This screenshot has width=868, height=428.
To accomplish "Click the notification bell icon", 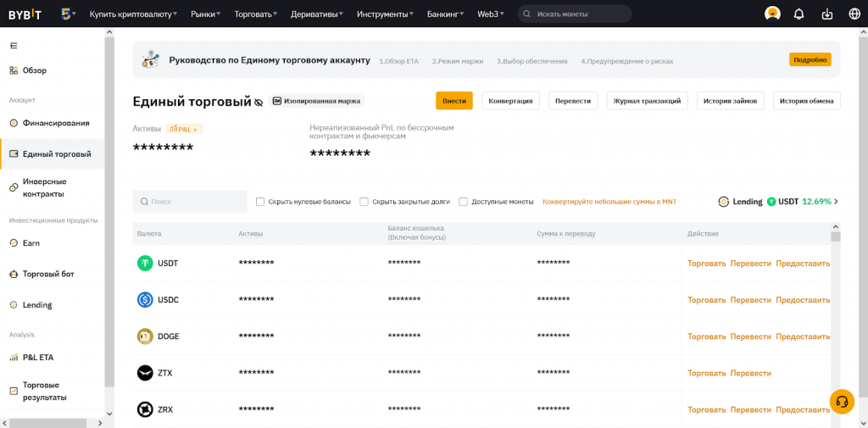I will [x=798, y=14].
